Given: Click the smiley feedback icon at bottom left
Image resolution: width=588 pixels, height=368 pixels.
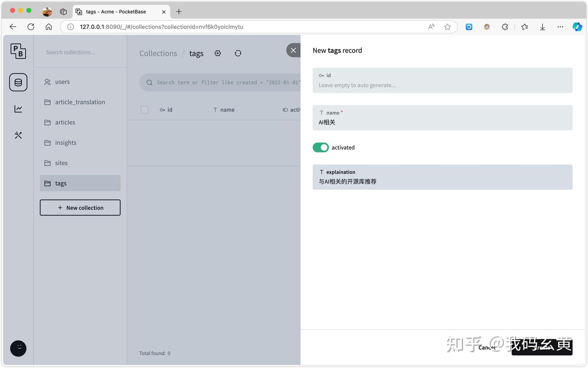Looking at the screenshot, I should point(18,348).
